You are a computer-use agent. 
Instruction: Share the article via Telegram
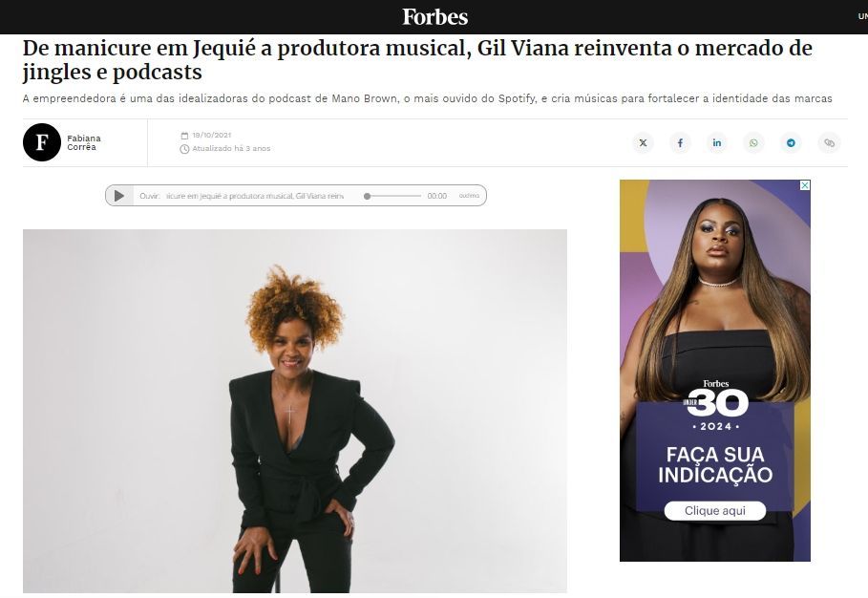(791, 143)
